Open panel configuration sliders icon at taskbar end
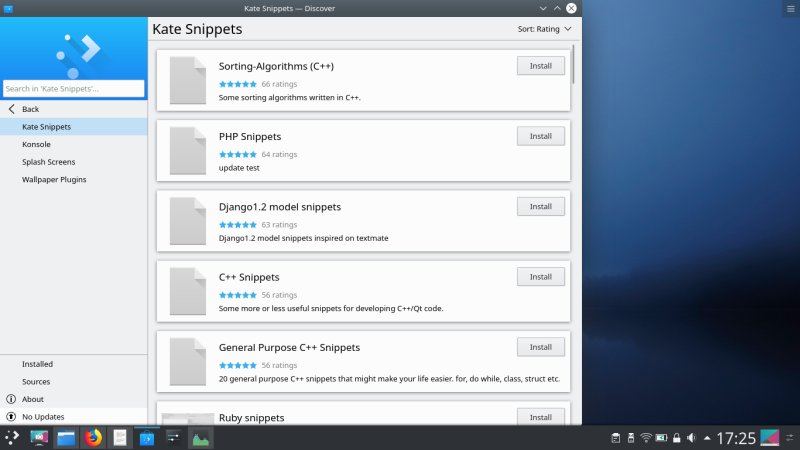The height and width of the screenshot is (450, 800). tap(790, 438)
